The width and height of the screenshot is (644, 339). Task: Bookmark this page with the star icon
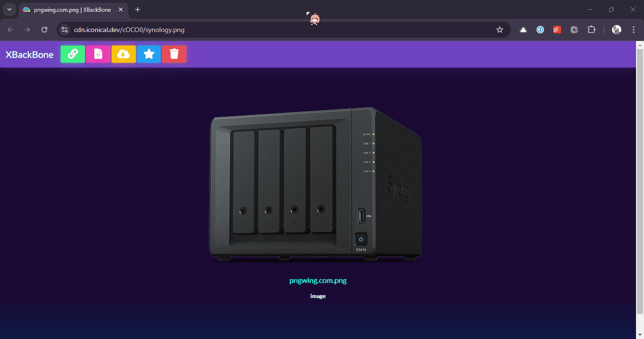(x=500, y=30)
